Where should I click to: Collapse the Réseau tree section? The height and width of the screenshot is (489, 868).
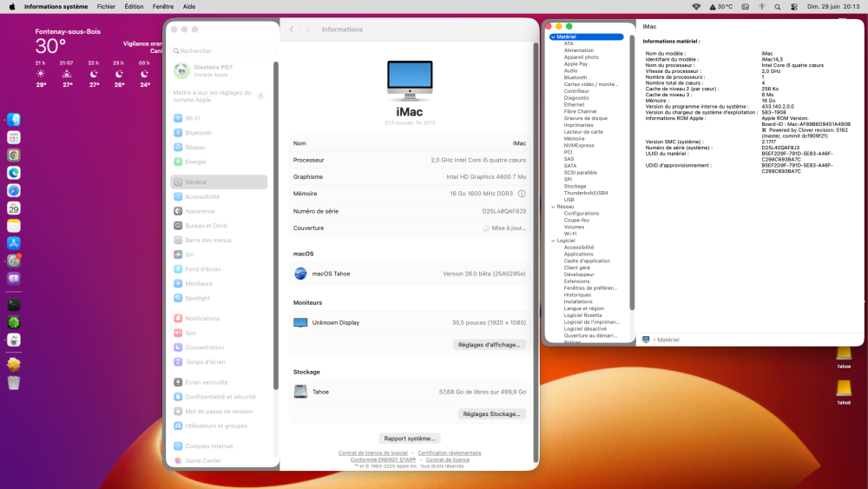[553, 207]
